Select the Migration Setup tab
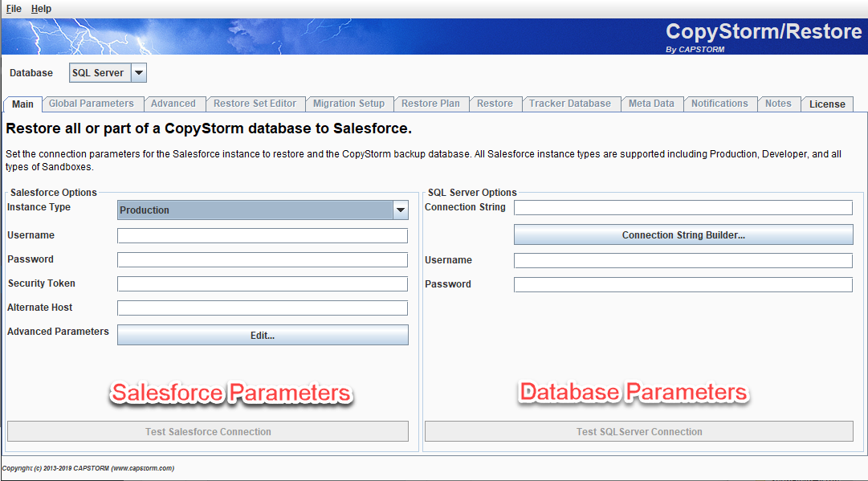868x481 pixels. pyautogui.click(x=348, y=104)
